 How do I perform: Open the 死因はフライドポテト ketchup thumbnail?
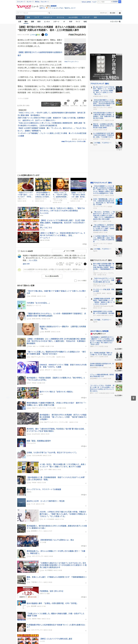pos(26,185)
